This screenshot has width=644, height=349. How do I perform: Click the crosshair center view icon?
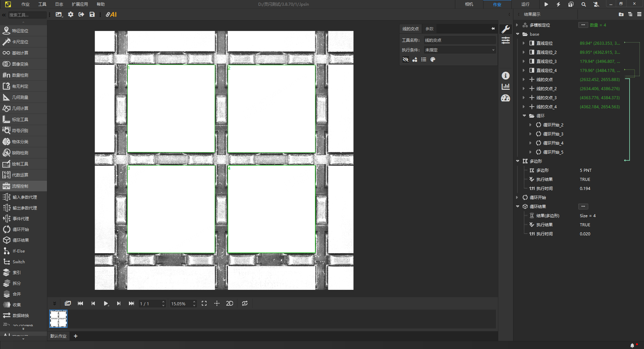(217, 304)
